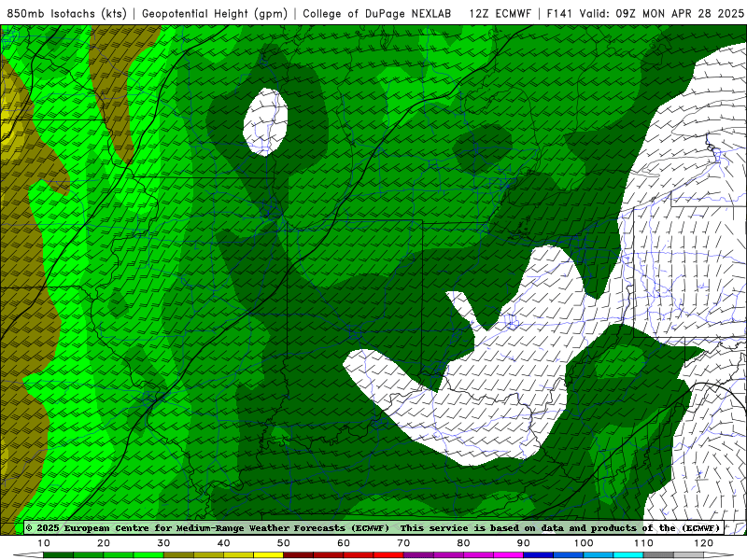
Task: Click the '850mb Isotachs (kts)' title text
Action: pos(66,14)
